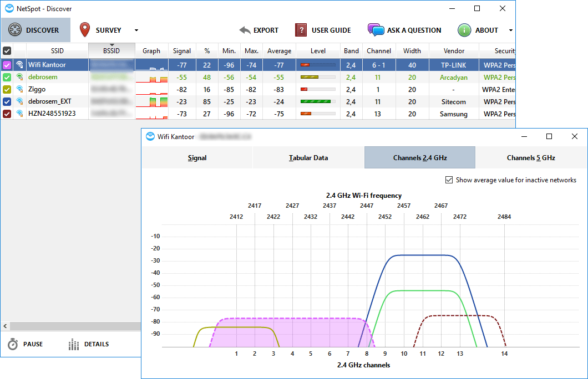Expand the About dropdown arrow
Image resolution: width=588 pixels, height=379 pixels.
pos(511,30)
